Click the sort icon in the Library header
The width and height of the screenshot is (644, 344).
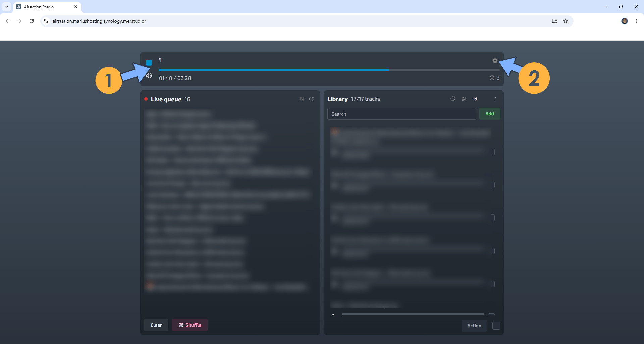pyautogui.click(x=464, y=99)
